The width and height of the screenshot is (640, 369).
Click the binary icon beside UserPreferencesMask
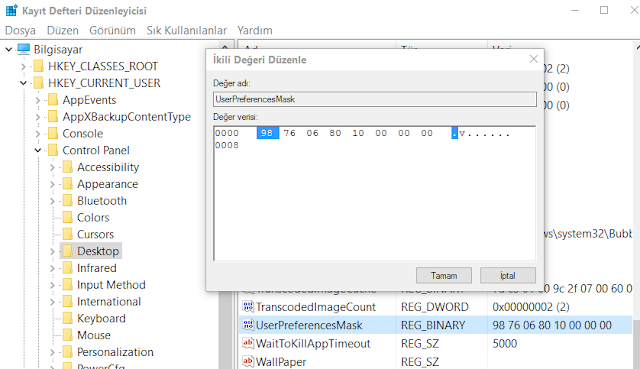248,325
